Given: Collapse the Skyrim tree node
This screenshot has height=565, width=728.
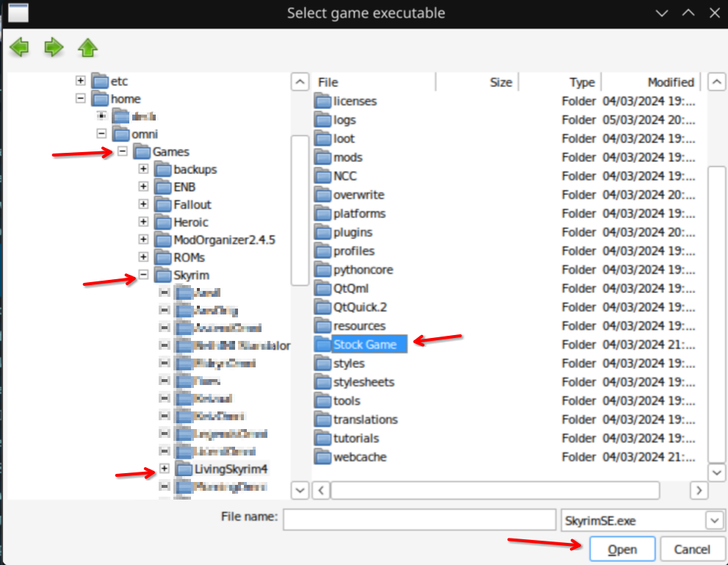Looking at the screenshot, I should 144,276.
